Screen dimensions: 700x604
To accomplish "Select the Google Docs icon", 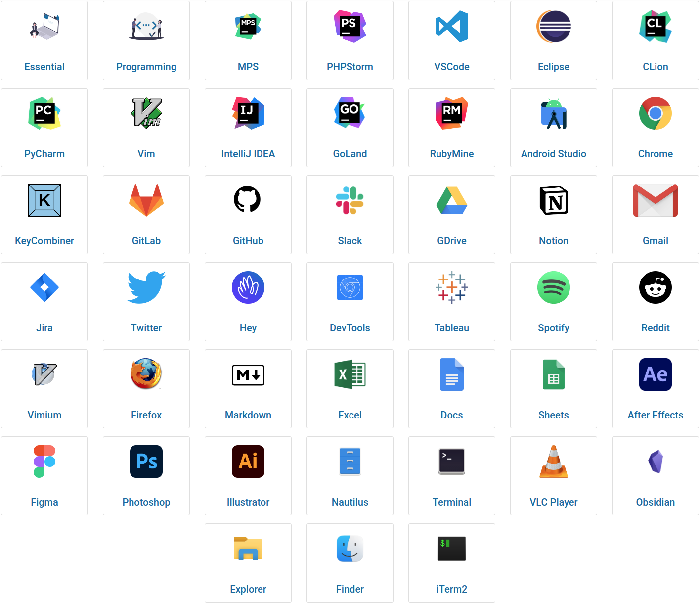I will [x=452, y=374].
